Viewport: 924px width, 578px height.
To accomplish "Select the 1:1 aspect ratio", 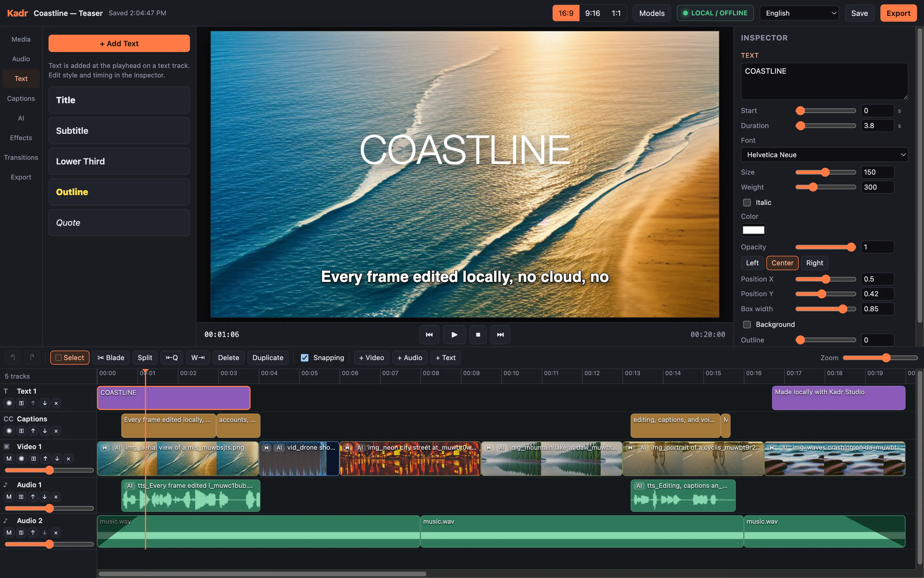I will 616,13.
